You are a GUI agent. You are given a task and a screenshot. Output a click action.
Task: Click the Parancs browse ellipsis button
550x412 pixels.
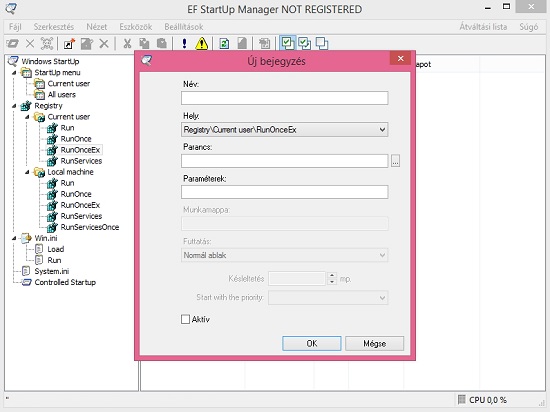(x=395, y=161)
